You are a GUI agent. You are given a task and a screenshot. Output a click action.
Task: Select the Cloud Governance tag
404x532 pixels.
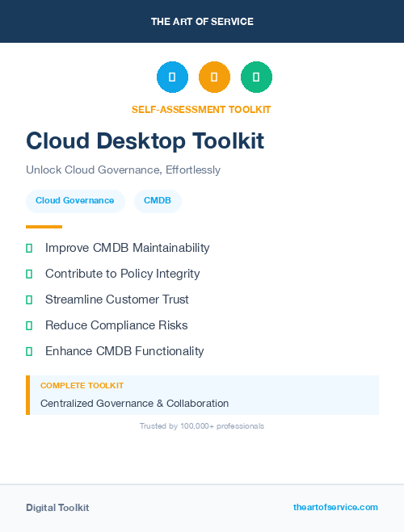coord(75,201)
